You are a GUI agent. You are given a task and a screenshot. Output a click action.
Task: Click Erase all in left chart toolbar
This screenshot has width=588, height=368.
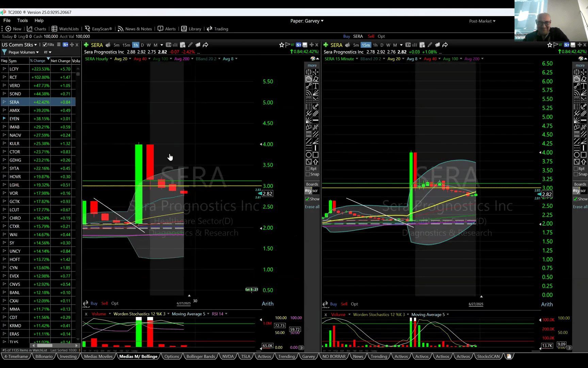(x=312, y=207)
